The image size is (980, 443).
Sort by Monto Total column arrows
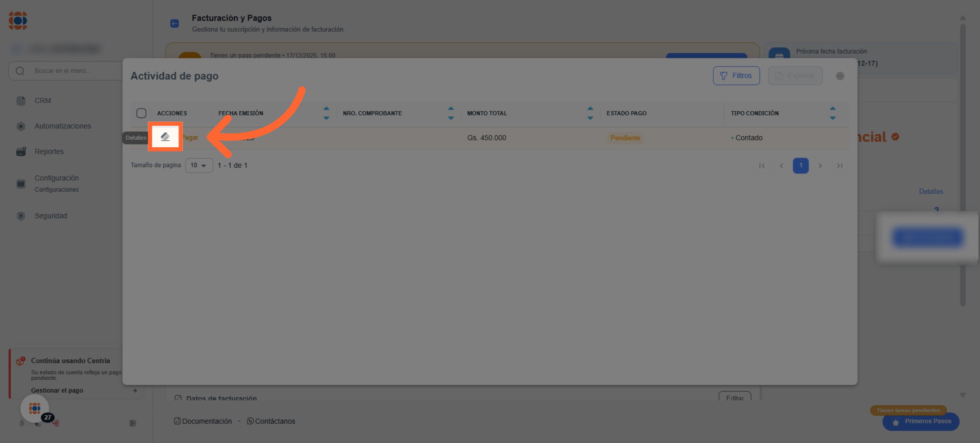590,113
